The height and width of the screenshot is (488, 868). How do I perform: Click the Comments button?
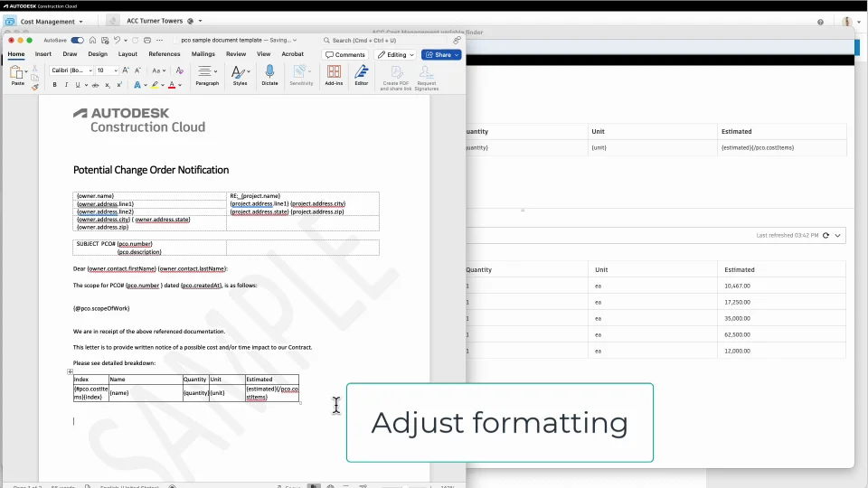(345, 55)
